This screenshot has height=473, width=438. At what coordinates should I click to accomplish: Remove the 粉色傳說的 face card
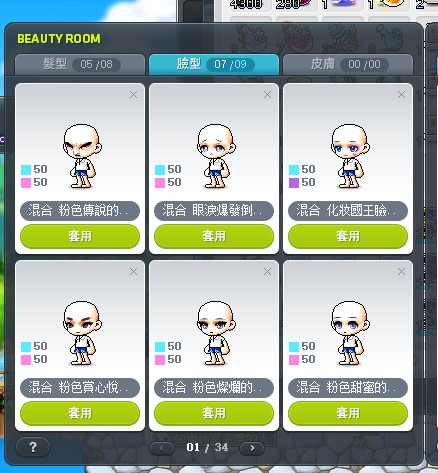[x=133, y=95]
